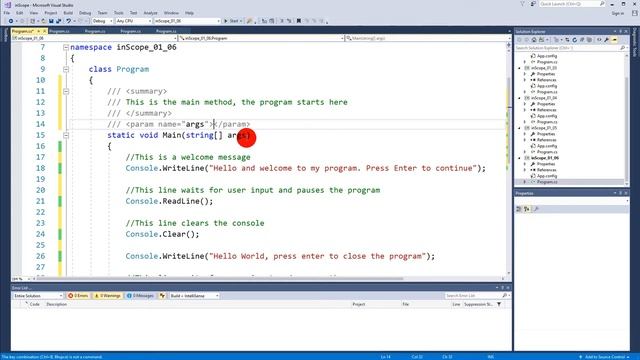
Task: Click Property Pages wrench in Properties panel
Action: click(x=536, y=209)
